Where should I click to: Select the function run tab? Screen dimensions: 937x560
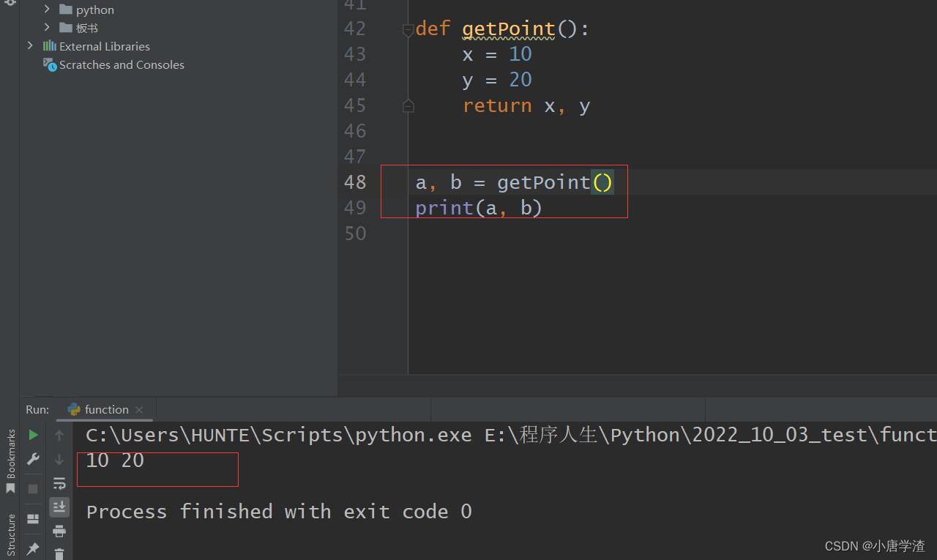tap(106, 409)
